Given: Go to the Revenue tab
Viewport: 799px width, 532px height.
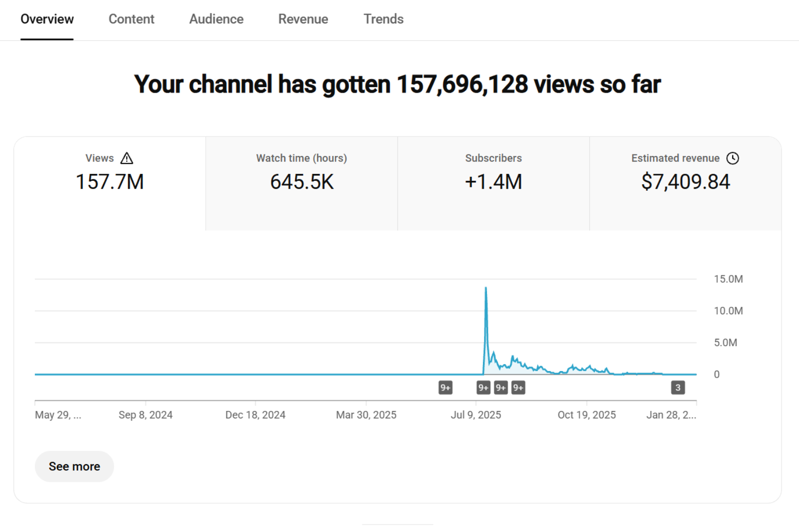Looking at the screenshot, I should coord(303,19).
